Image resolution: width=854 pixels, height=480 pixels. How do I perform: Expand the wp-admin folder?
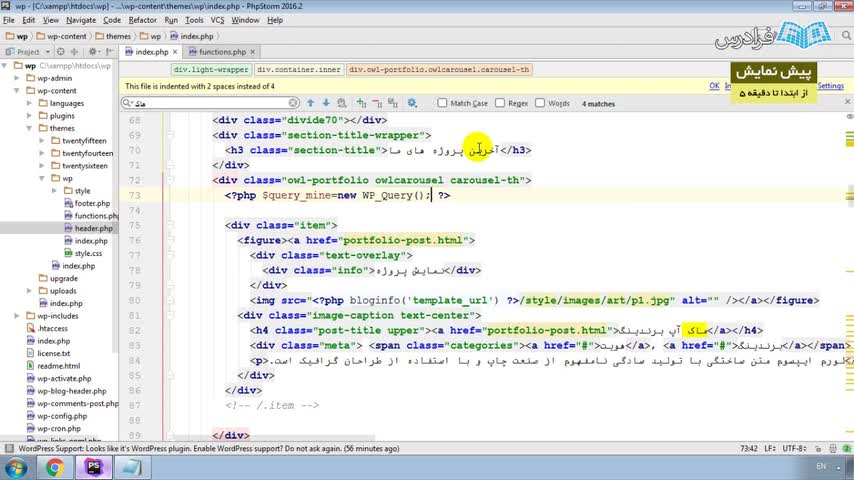17,78
